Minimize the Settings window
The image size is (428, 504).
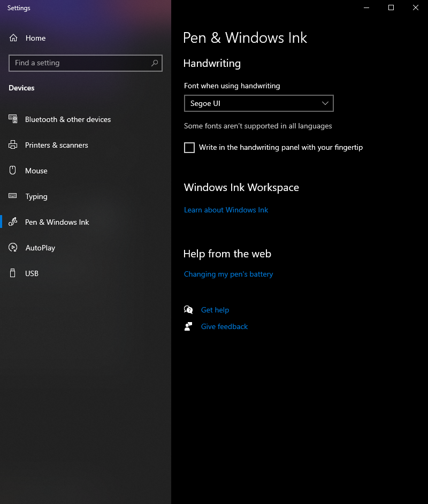(366, 7)
